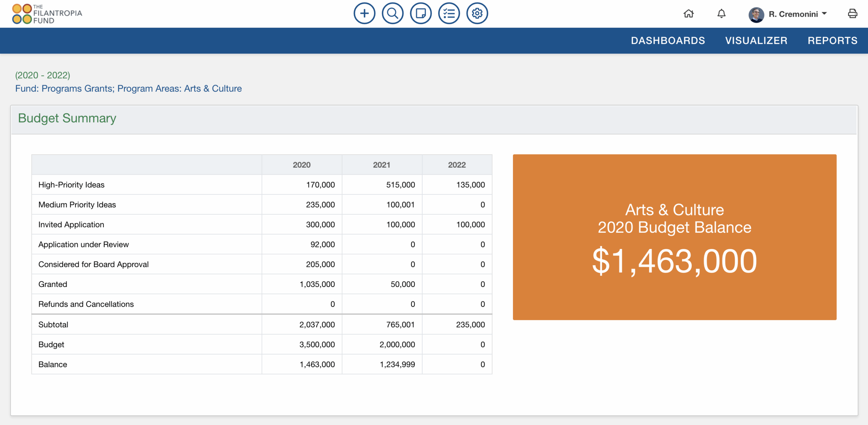The image size is (868, 425).
Task: Click the checklist/tasks icon in the toolbar
Action: pos(449,13)
